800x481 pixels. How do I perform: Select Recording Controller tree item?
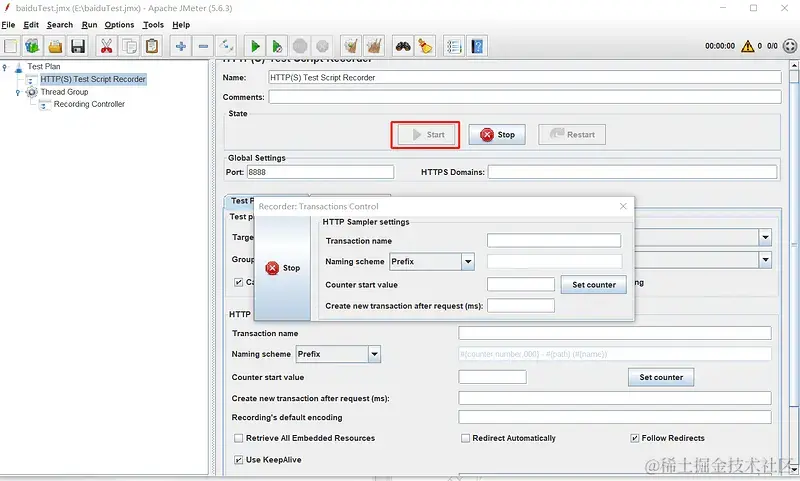[x=89, y=104]
